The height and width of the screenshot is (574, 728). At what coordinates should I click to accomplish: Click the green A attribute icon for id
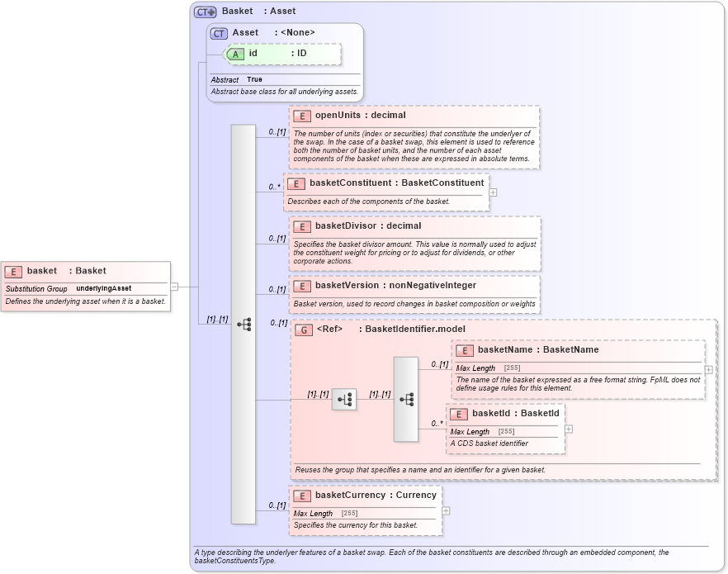(235, 55)
